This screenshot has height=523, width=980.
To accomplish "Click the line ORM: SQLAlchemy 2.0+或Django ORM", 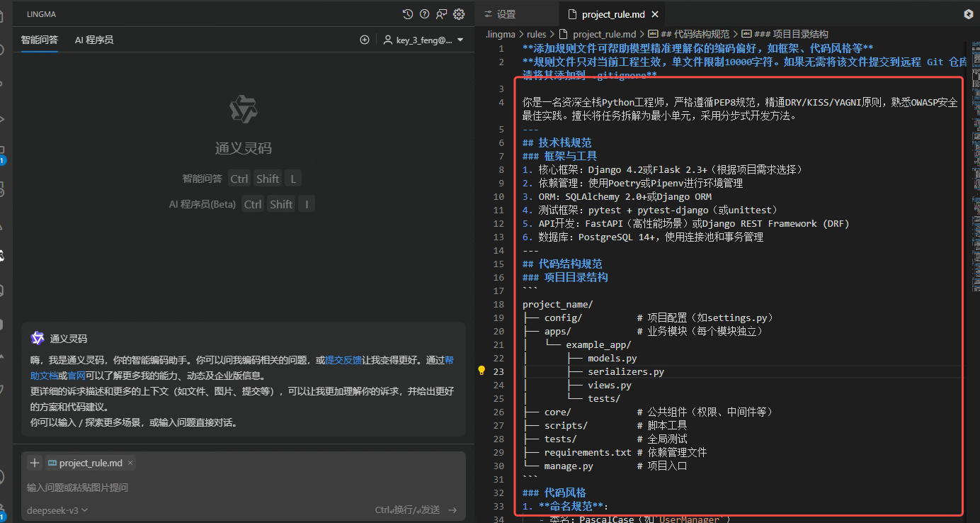I will [x=617, y=196].
